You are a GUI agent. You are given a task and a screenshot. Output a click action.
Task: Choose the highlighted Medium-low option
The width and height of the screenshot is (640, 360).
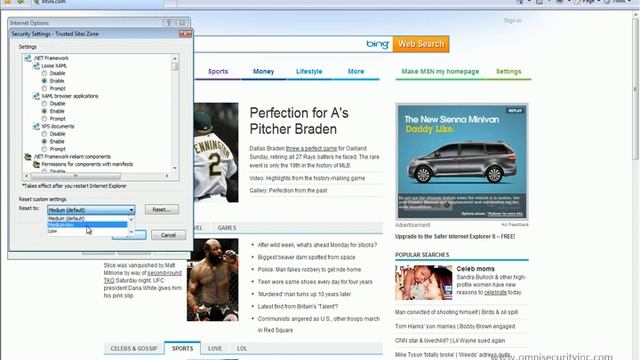click(87, 224)
